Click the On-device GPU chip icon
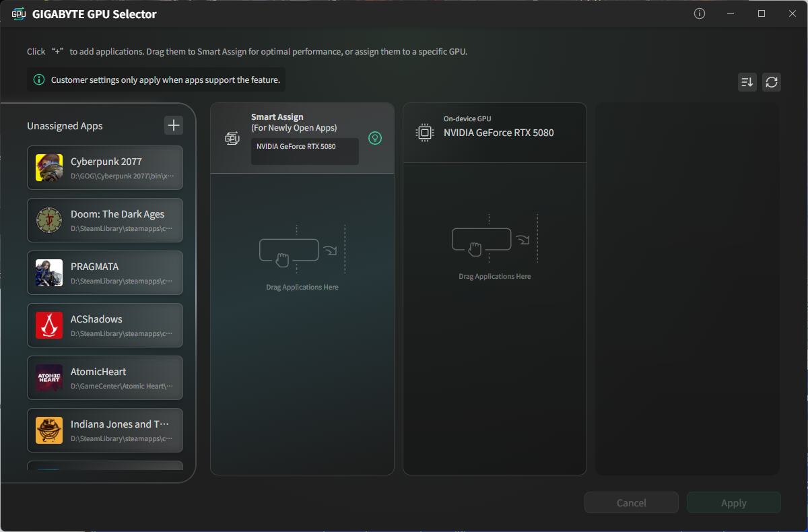This screenshot has height=532, width=808. click(425, 133)
